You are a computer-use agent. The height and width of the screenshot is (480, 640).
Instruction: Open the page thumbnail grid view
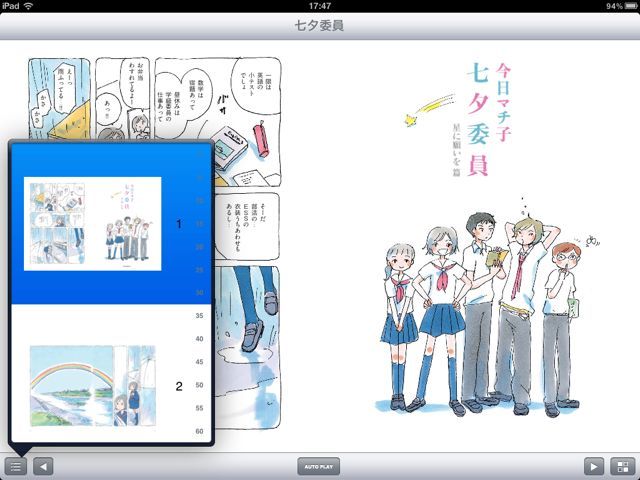click(x=622, y=466)
